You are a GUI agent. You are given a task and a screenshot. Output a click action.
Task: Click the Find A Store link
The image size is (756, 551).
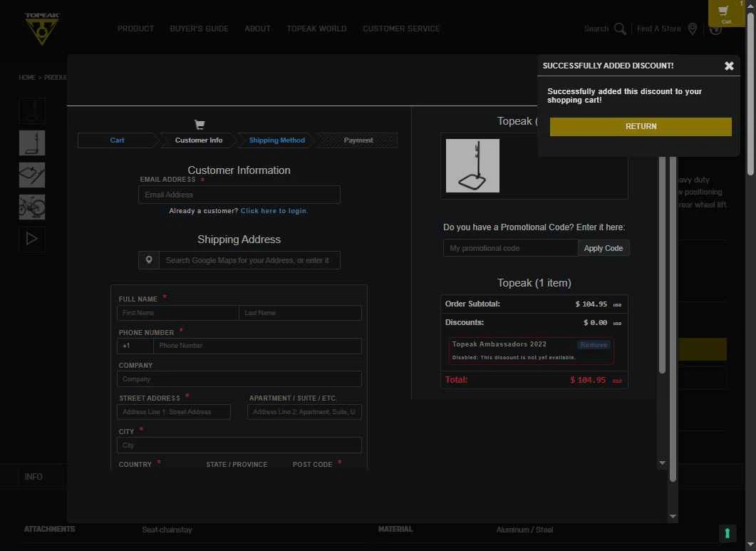coord(658,29)
